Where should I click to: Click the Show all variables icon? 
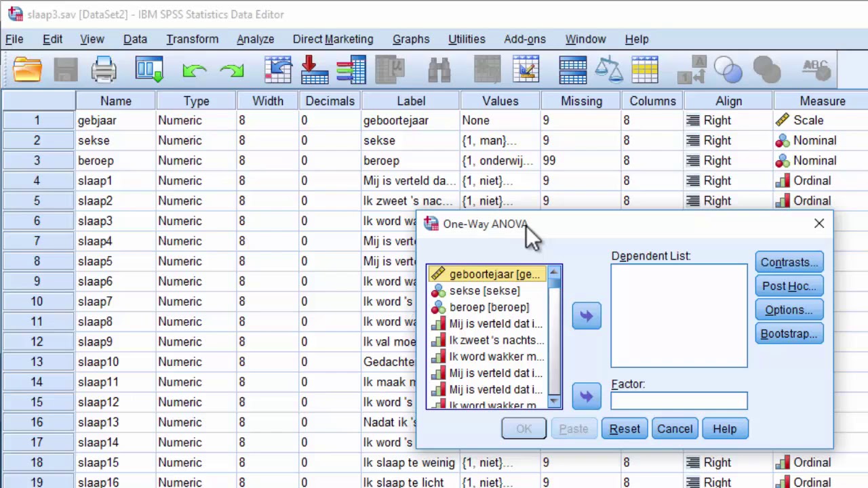coord(767,69)
